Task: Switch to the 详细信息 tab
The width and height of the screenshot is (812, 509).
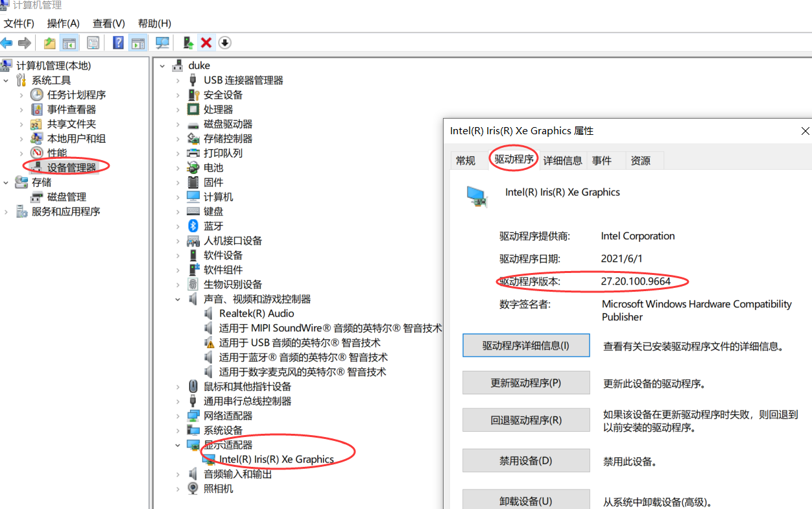Action: click(x=562, y=161)
